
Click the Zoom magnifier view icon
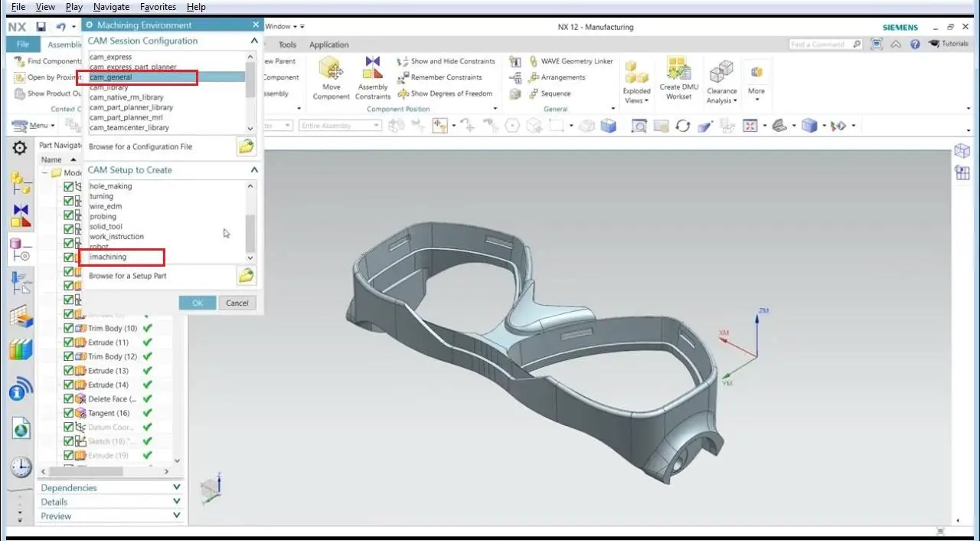[x=638, y=126]
